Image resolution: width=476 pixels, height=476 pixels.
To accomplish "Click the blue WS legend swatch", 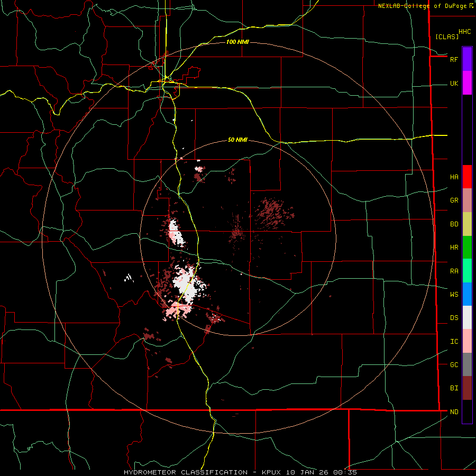I will click(467, 294).
